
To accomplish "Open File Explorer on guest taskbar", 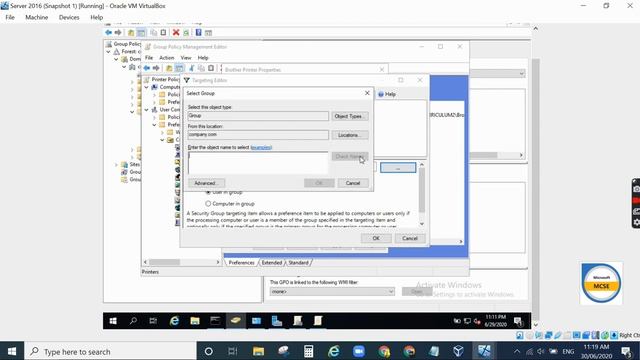I will pyautogui.click(x=195, y=321).
